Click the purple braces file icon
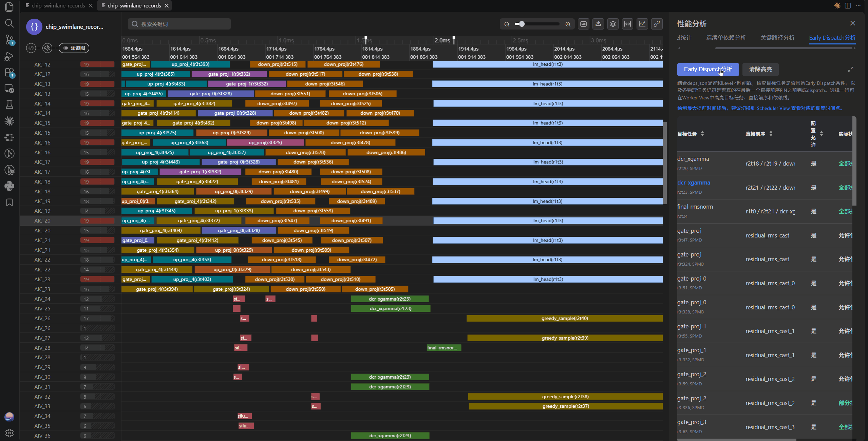The image size is (868, 441). 34,27
